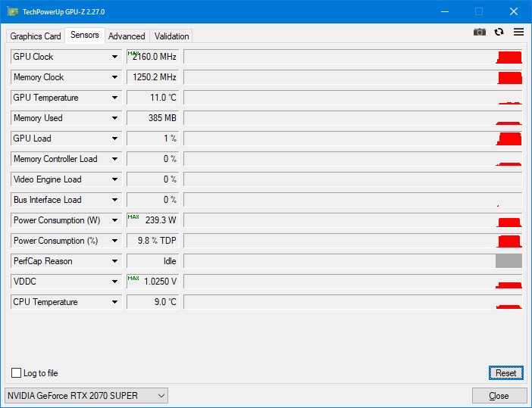Switch to the Graphics Card tab

point(36,36)
